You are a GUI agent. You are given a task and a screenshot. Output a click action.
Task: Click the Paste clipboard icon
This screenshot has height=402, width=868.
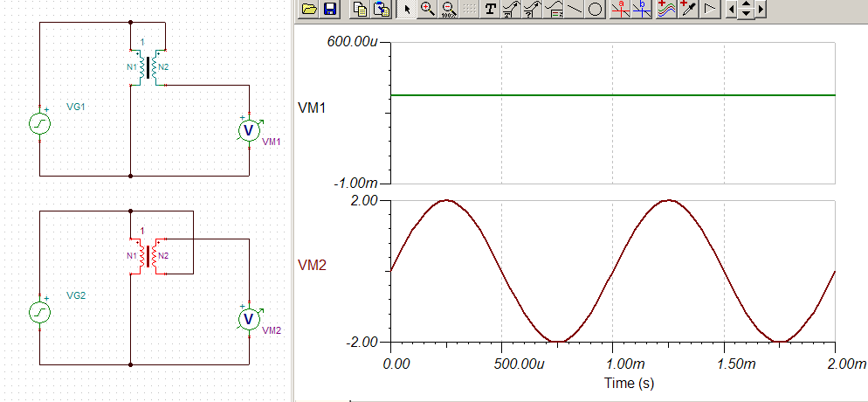(x=382, y=9)
